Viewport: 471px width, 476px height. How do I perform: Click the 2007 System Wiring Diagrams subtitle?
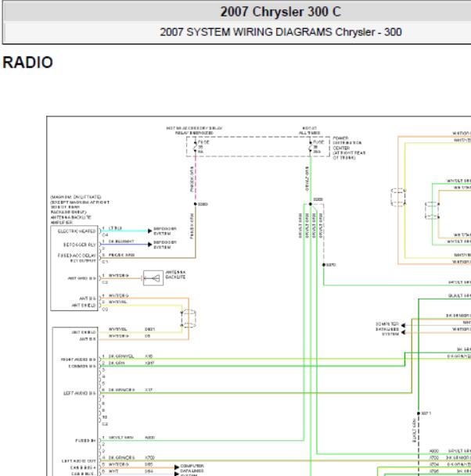point(281,32)
